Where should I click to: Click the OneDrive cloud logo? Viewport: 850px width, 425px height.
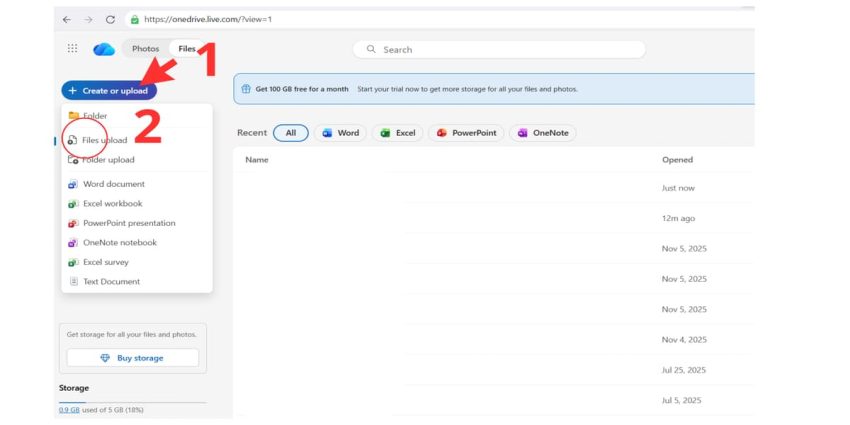coord(104,49)
